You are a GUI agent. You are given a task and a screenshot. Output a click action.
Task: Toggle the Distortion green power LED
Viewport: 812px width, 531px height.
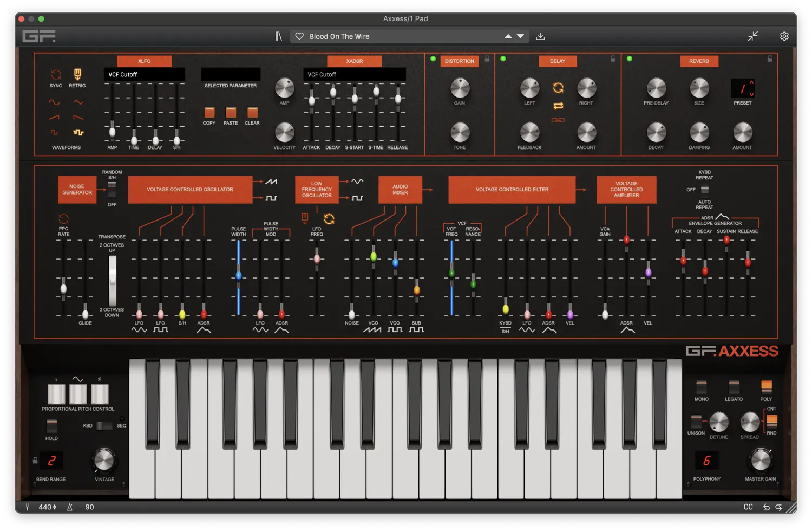coord(433,59)
